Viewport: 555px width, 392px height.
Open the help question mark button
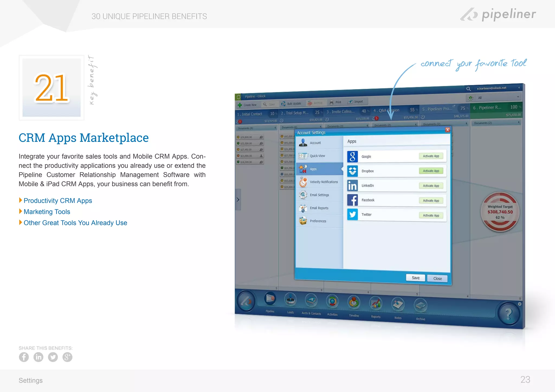509,314
